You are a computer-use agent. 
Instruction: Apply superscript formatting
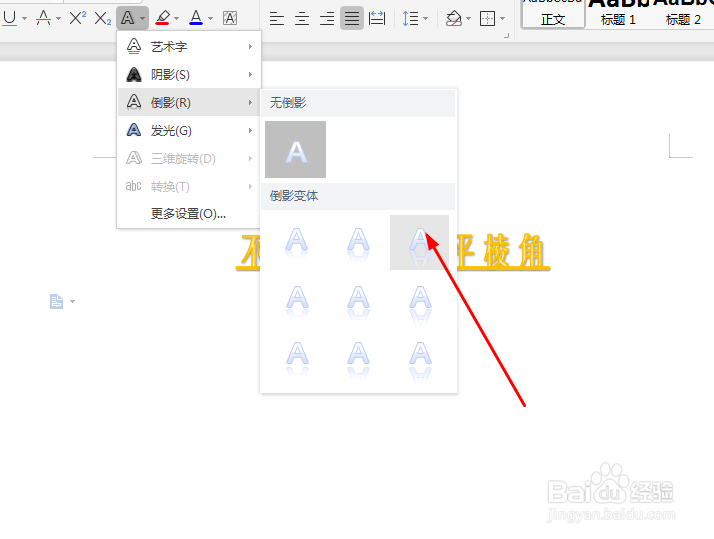point(77,18)
